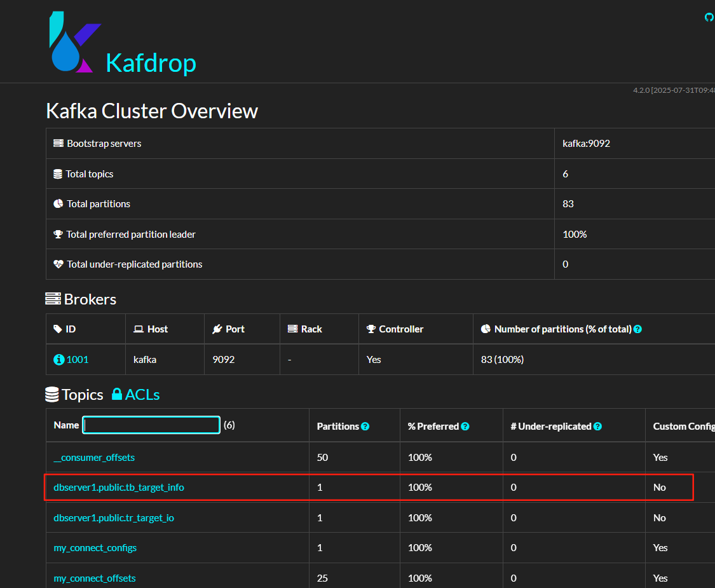Click the Brokers section server icon
The height and width of the screenshot is (588, 715).
point(53,299)
